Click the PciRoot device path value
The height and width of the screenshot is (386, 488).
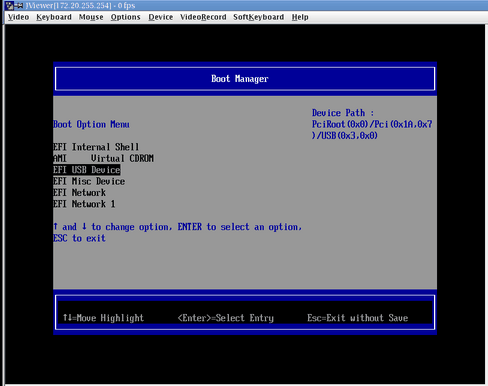pos(372,130)
